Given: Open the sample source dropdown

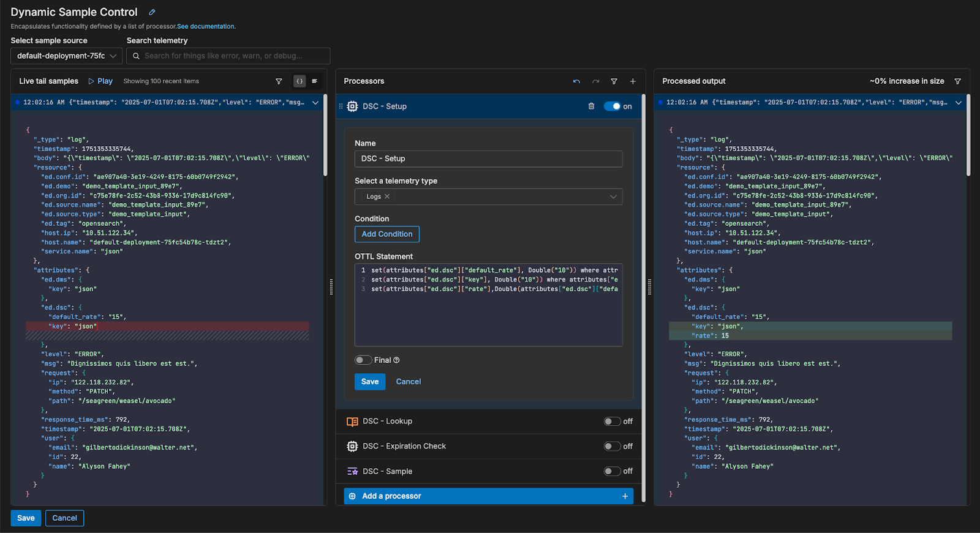Looking at the screenshot, I should tap(66, 56).
